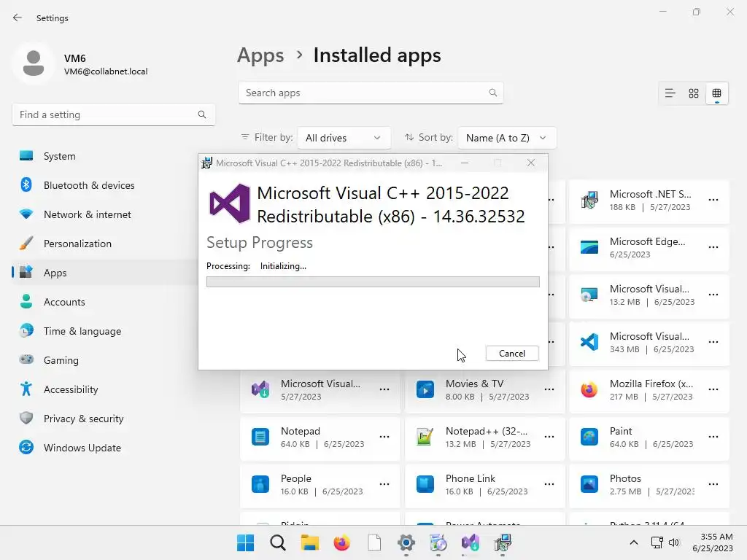
Task: Click the Visual Studio Code app icon
Action: click(589, 342)
